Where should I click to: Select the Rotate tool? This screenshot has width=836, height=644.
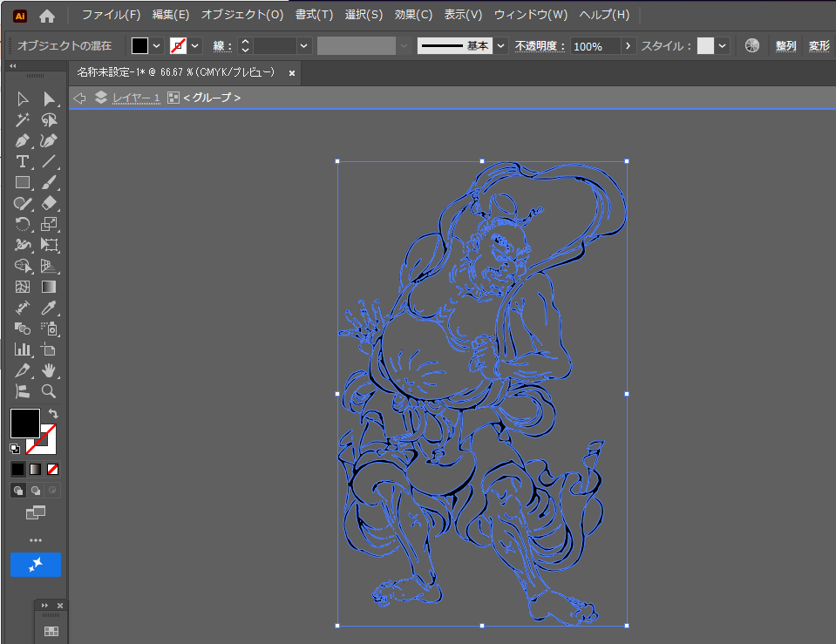pyautogui.click(x=23, y=225)
